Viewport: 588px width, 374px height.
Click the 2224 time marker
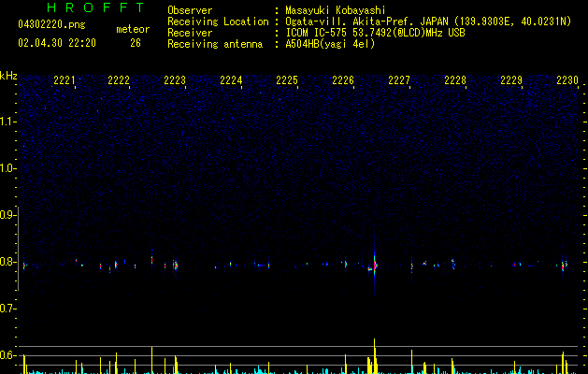pyautogui.click(x=231, y=80)
